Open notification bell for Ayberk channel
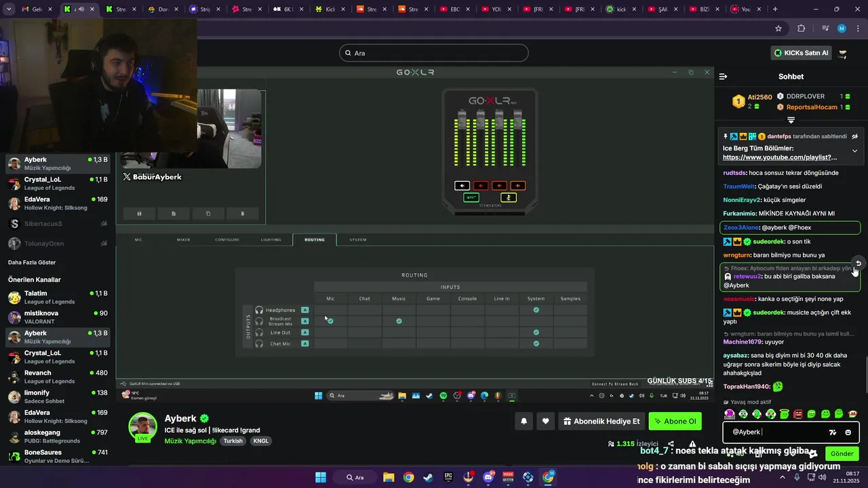 tap(524, 421)
